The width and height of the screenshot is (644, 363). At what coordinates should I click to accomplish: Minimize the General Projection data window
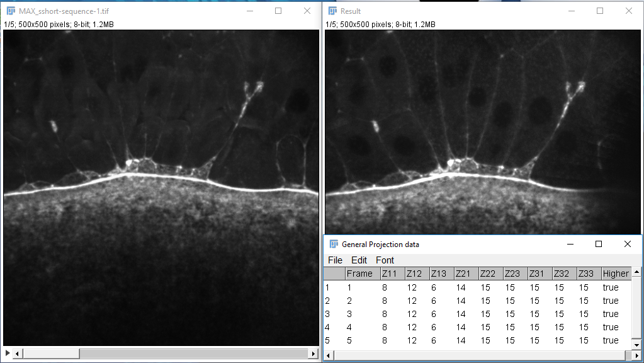[x=570, y=244]
